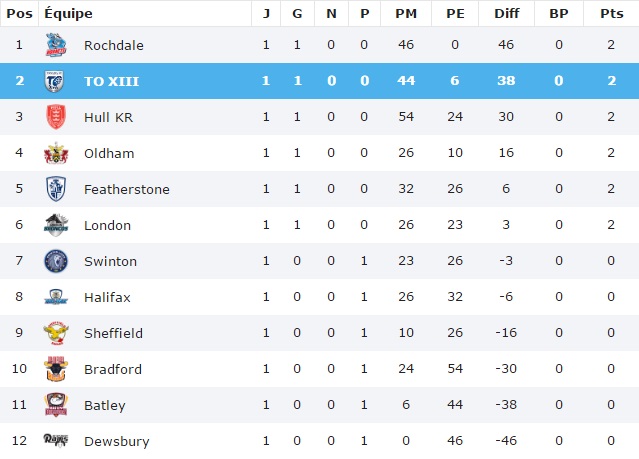
Task: Open the Rochdale team name link
Action: [113, 45]
